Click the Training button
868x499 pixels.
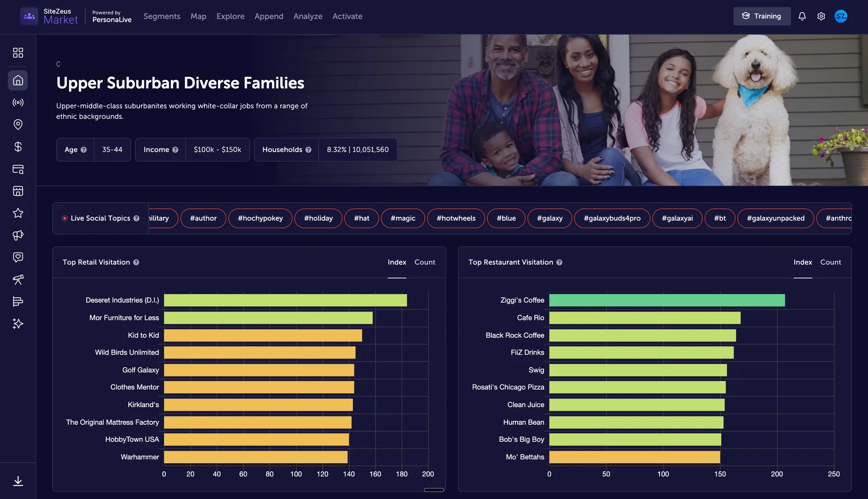pyautogui.click(x=762, y=16)
